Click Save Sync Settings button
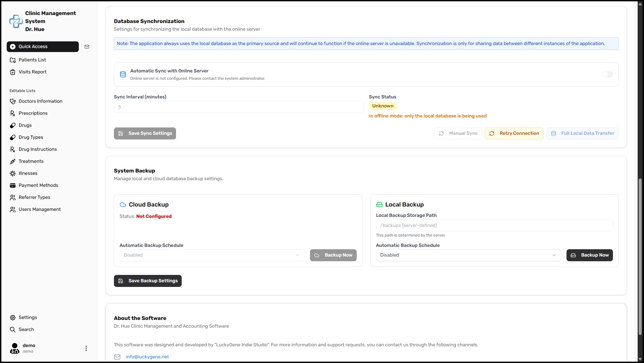 pos(145,133)
